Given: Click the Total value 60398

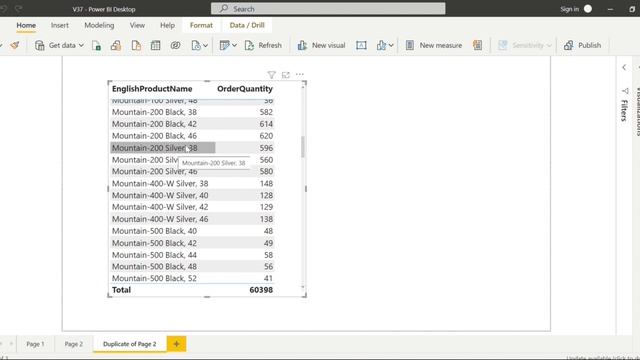Looking at the screenshot, I should click(261, 290).
